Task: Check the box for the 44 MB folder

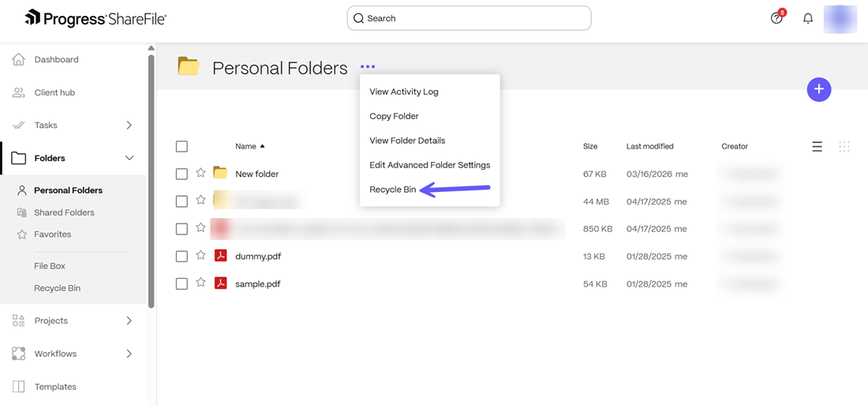Action: point(181,201)
